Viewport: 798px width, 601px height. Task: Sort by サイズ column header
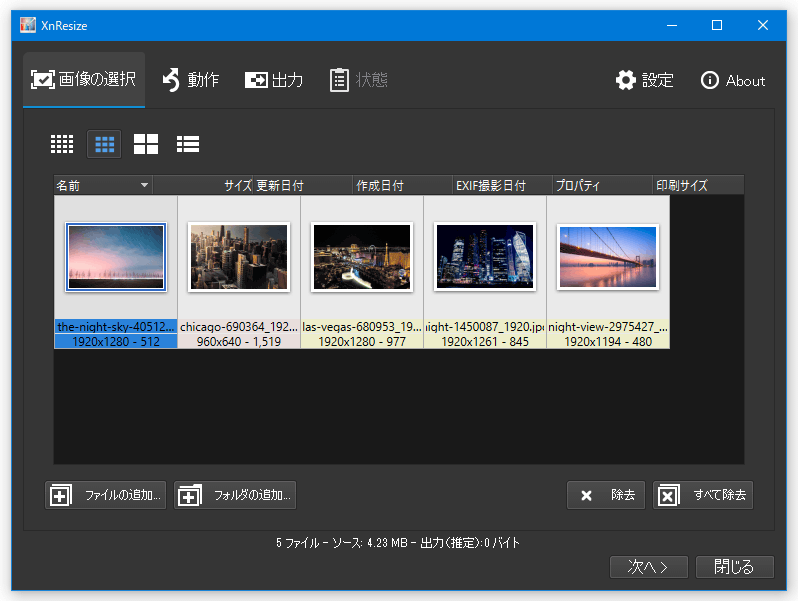pos(203,185)
